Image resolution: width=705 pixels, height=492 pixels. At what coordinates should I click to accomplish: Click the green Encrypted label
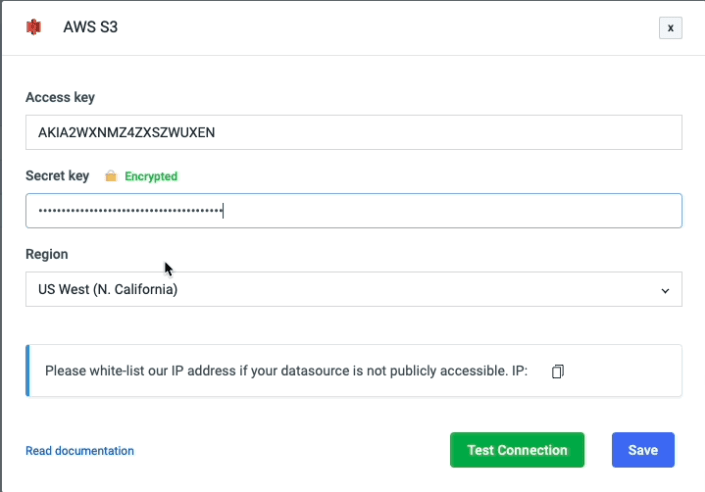151,176
